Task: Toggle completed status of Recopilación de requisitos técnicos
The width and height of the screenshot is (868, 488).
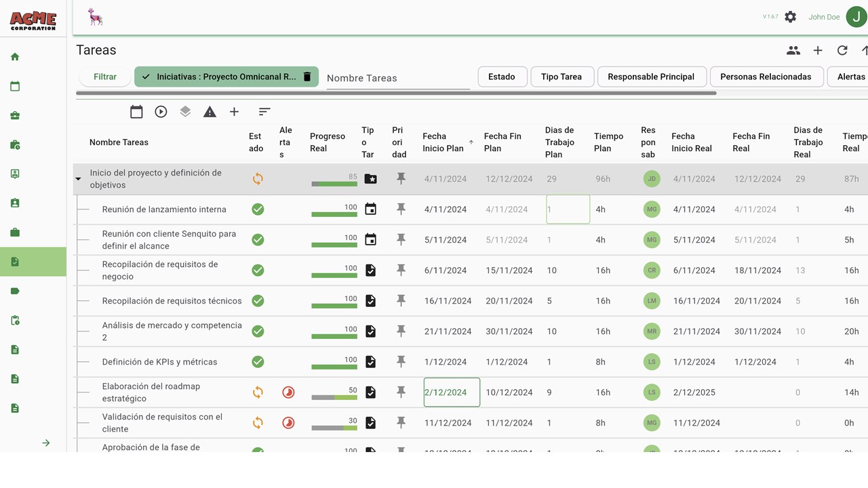Action: point(258,301)
